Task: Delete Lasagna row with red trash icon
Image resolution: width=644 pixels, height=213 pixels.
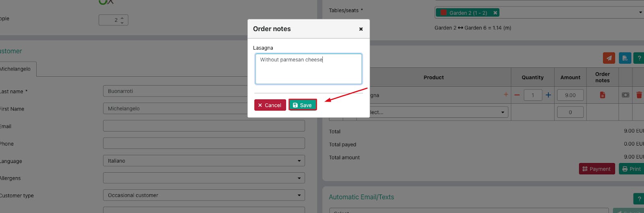Action: (x=639, y=95)
